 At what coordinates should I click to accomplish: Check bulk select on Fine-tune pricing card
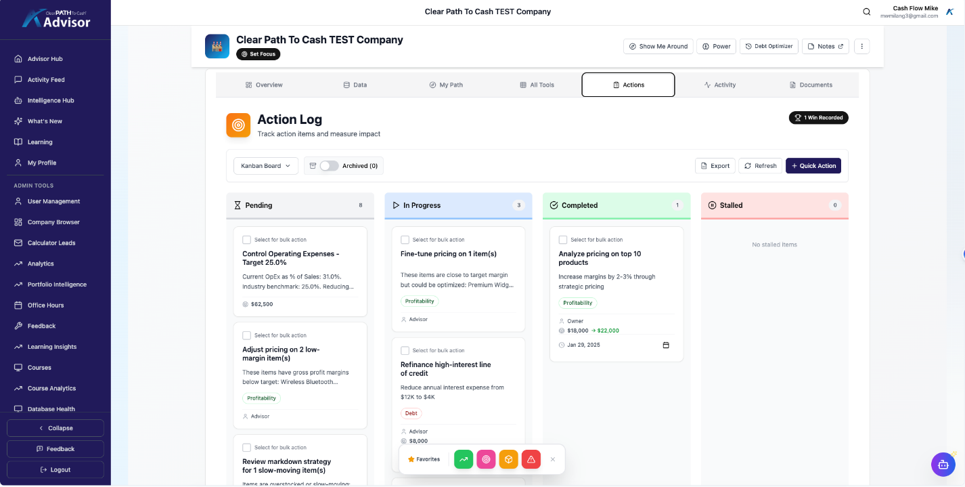404,239
